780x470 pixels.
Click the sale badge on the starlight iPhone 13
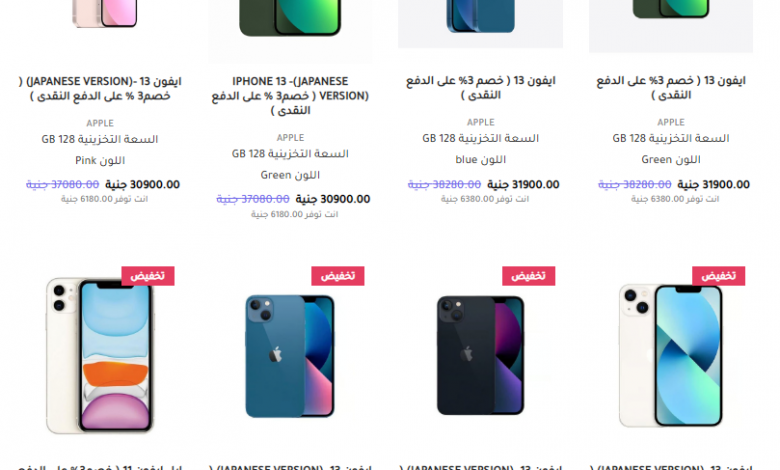click(718, 276)
